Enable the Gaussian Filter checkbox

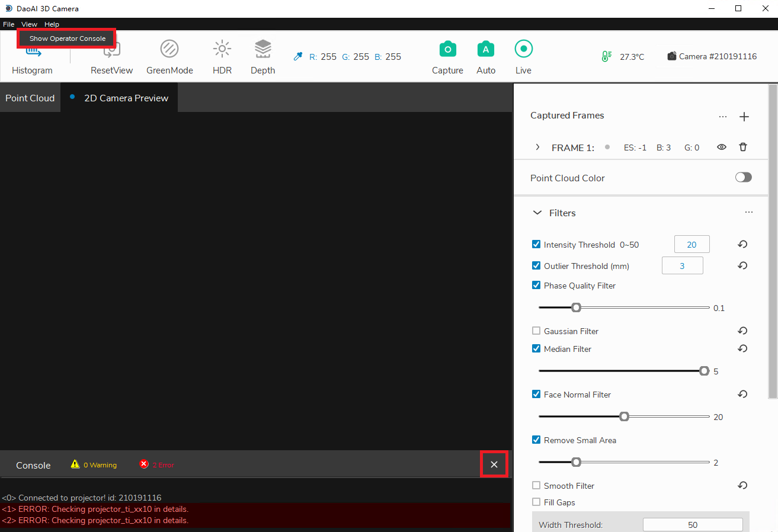pyautogui.click(x=536, y=331)
